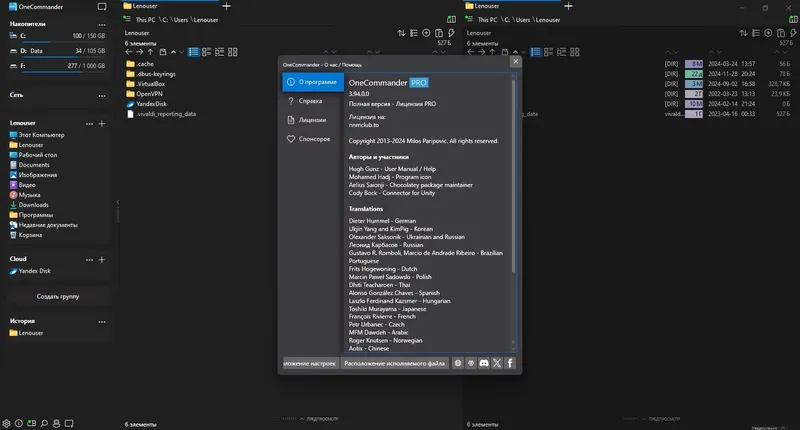Screen dimensions: 800x430
Task: Select drive D: Data in sidebar
Action: point(57,51)
